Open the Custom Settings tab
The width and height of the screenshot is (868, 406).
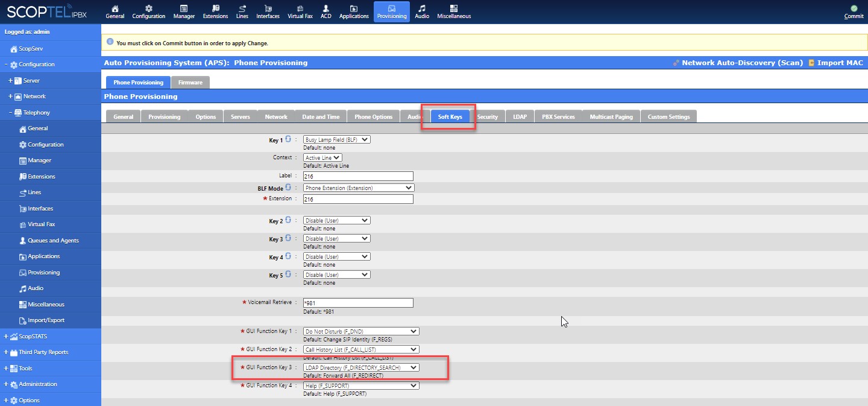coord(668,116)
